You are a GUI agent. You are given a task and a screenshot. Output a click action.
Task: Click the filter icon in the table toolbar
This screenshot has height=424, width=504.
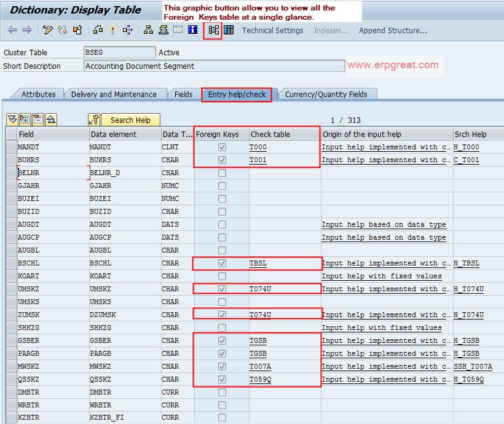click(x=12, y=120)
